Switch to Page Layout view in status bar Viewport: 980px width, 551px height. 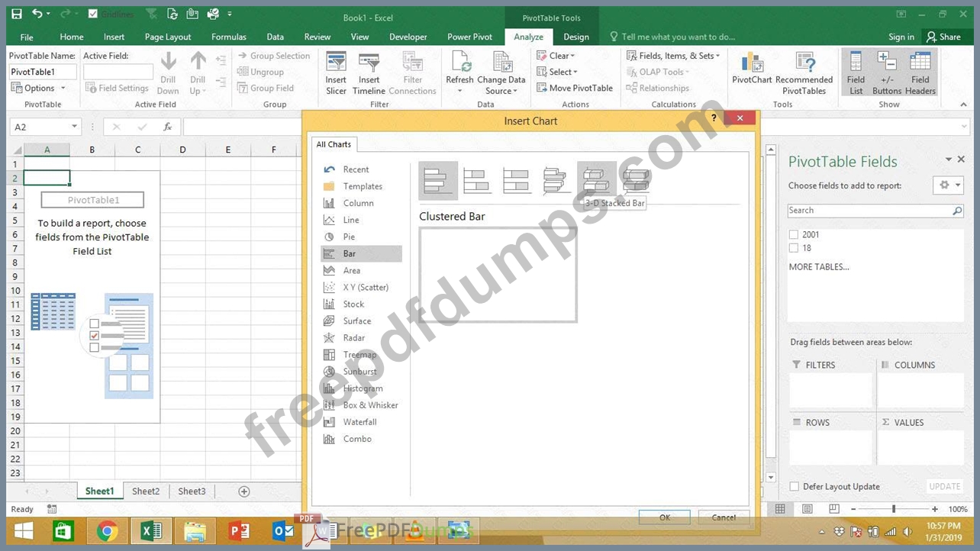807,509
